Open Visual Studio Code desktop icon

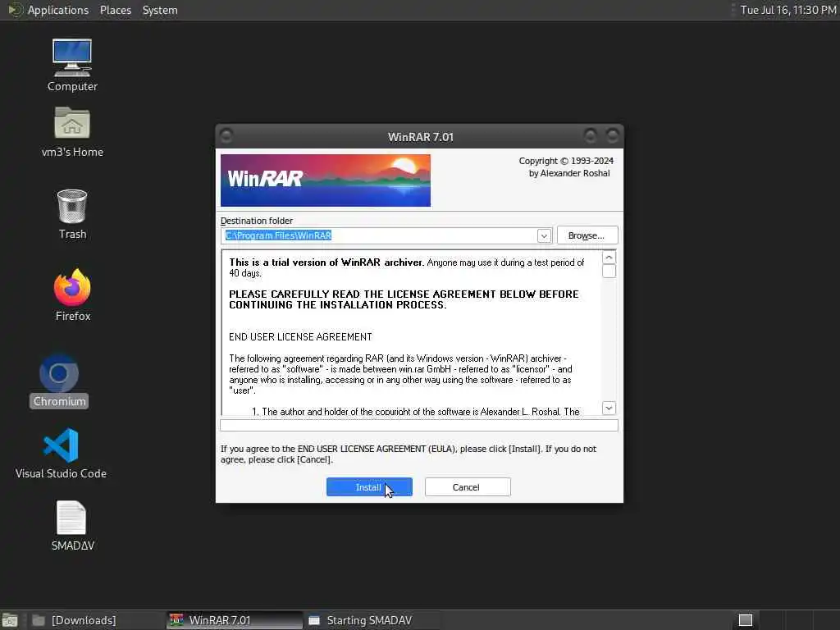tap(61, 453)
